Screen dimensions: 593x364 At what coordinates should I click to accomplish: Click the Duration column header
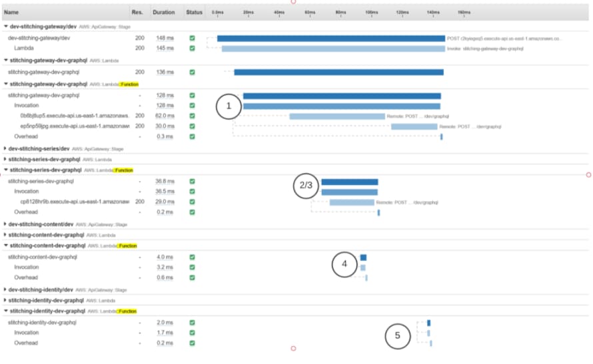point(164,13)
